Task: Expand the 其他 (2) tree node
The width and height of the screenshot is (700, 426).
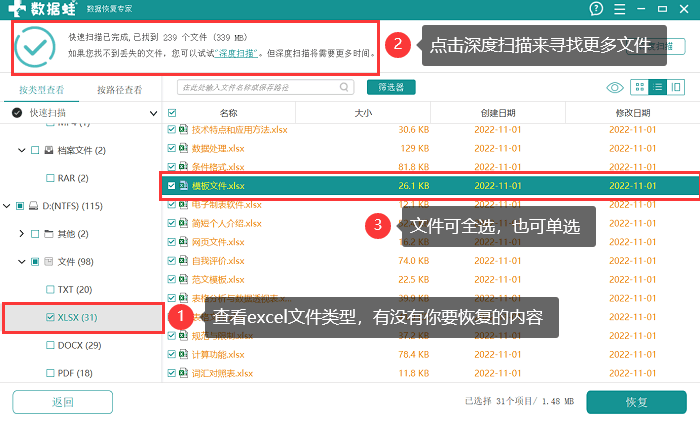Action: [21, 234]
